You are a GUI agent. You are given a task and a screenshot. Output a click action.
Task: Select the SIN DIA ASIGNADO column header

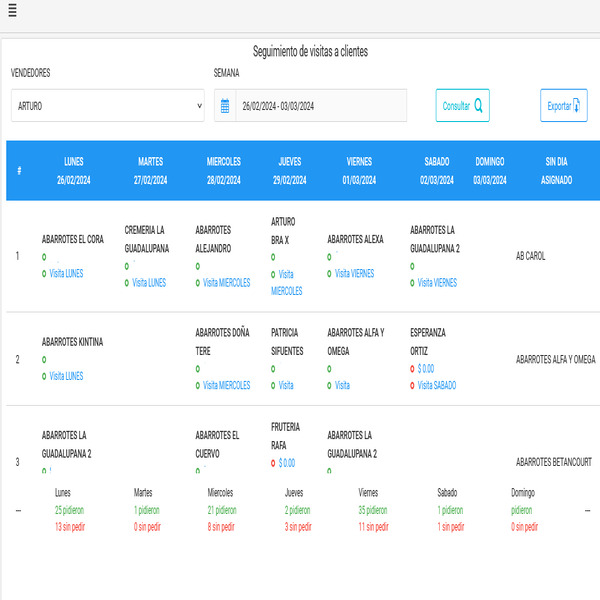(556, 171)
